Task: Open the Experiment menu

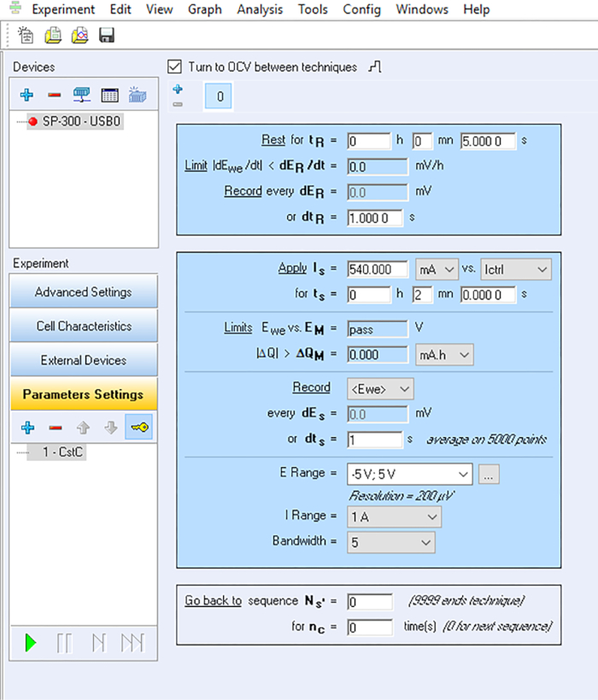Action: 63,9
